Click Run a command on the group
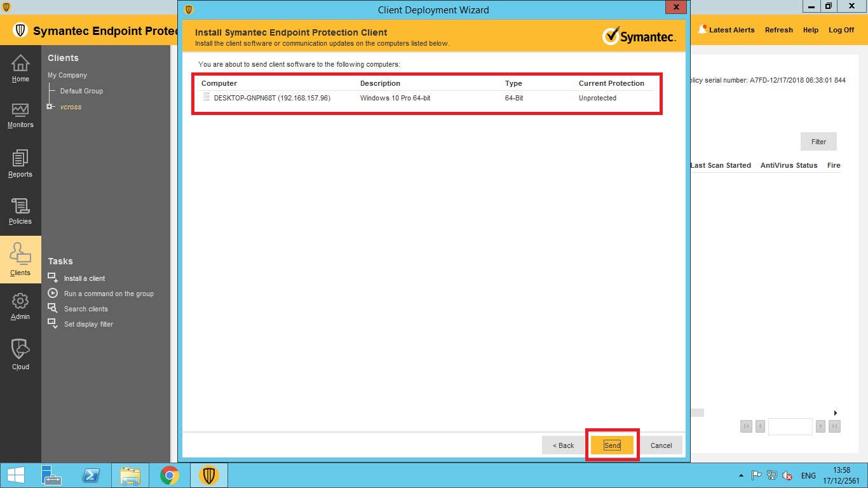 109,294
